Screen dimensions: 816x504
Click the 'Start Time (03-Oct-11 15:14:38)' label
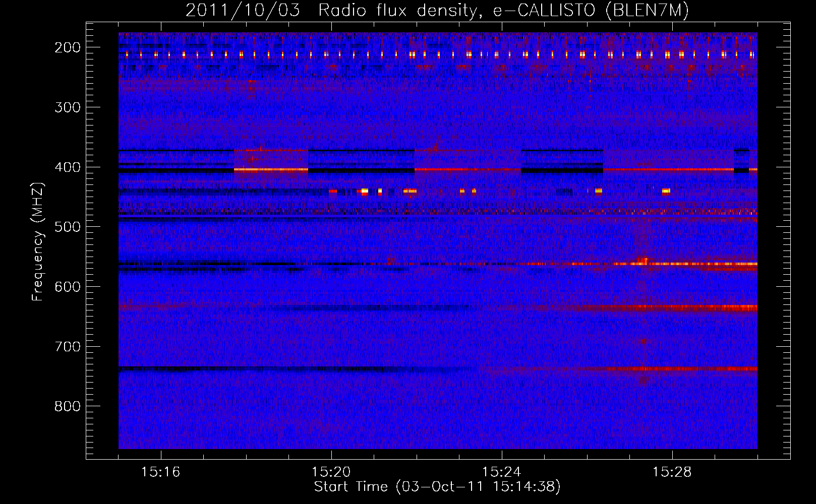[x=437, y=487]
